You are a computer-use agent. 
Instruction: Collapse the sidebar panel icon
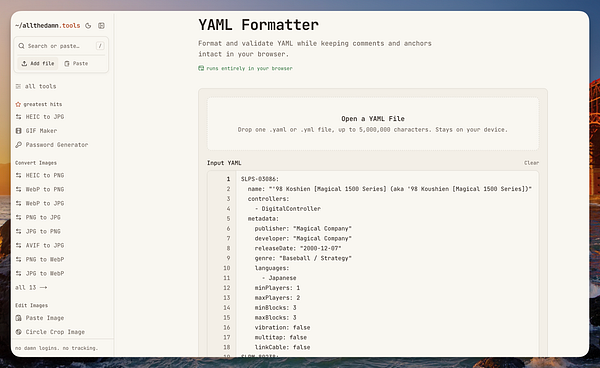pos(101,26)
